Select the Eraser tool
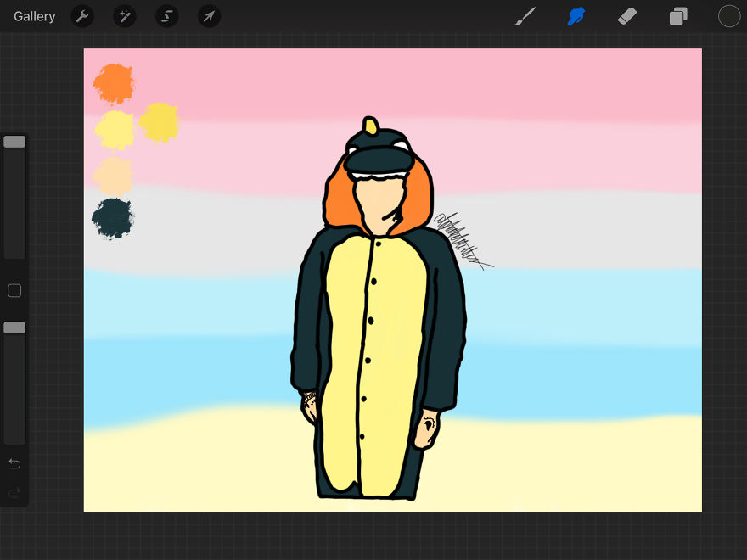 pos(627,15)
